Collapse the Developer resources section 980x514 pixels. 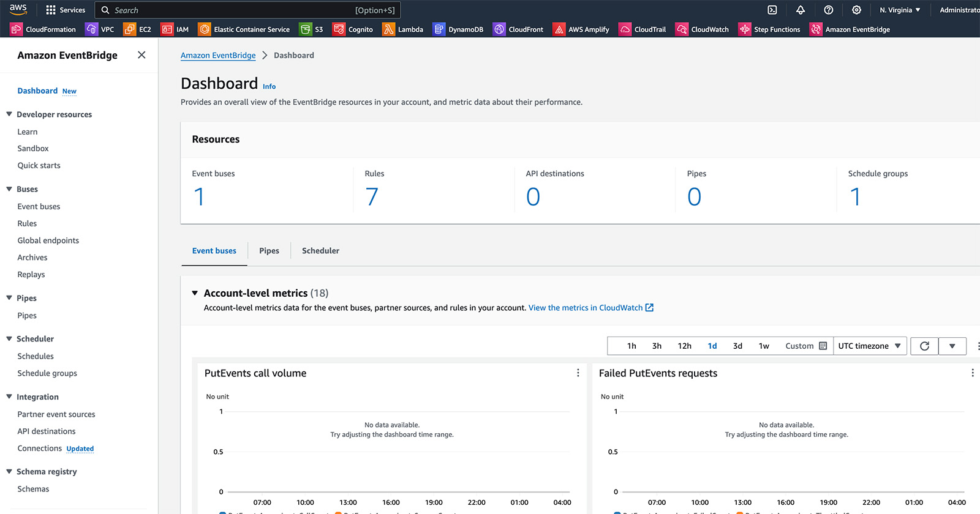pos(9,114)
